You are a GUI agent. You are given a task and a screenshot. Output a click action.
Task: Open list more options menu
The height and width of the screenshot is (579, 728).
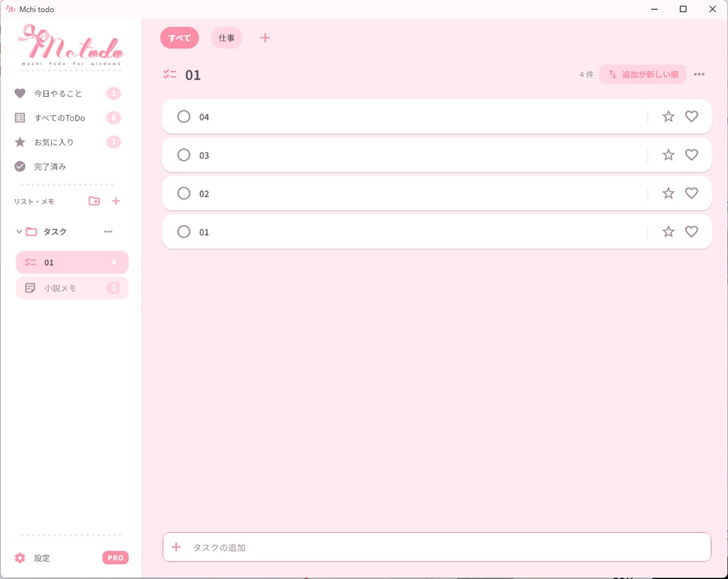tap(700, 74)
